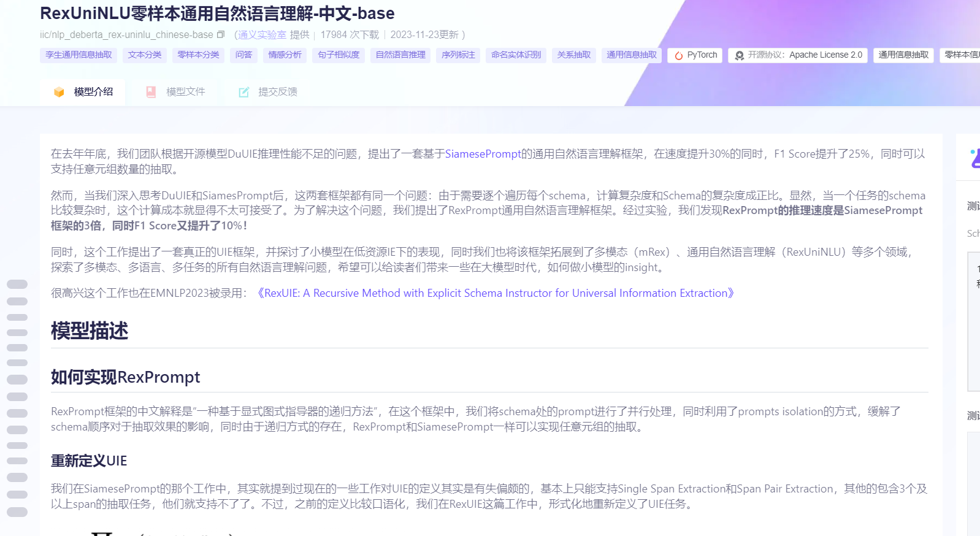The width and height of the screenshot is (980, 536).
Task: Select the 孪生通用信息抽取 tag
Action: point(79,55)
